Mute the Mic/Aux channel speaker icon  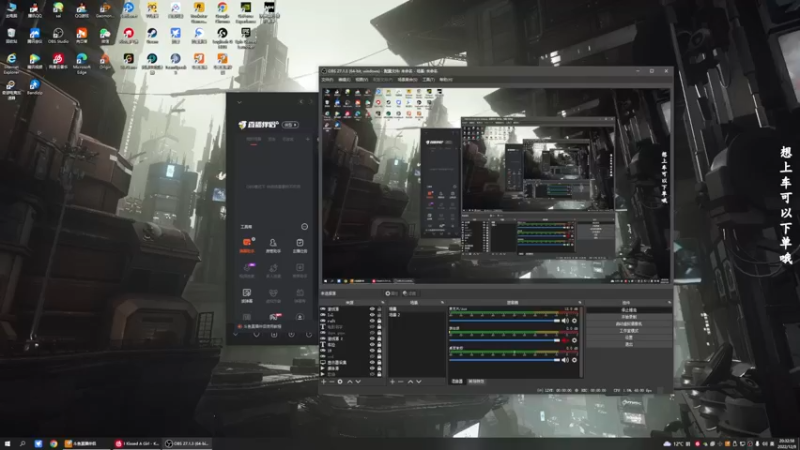565,321
